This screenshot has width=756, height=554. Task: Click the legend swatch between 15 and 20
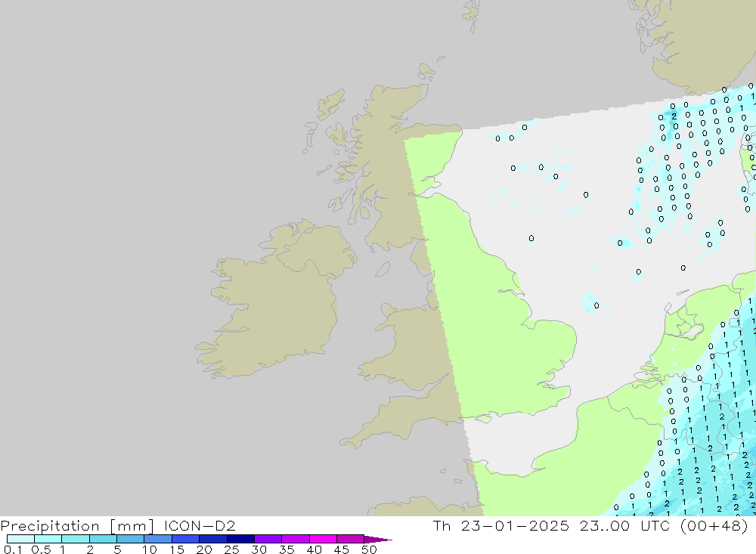click(x=185, y=539)
